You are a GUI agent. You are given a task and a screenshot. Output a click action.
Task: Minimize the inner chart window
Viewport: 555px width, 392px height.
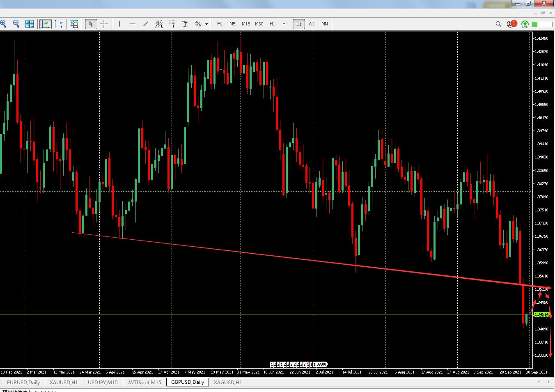pyautogui.click(x=536, y=13)
